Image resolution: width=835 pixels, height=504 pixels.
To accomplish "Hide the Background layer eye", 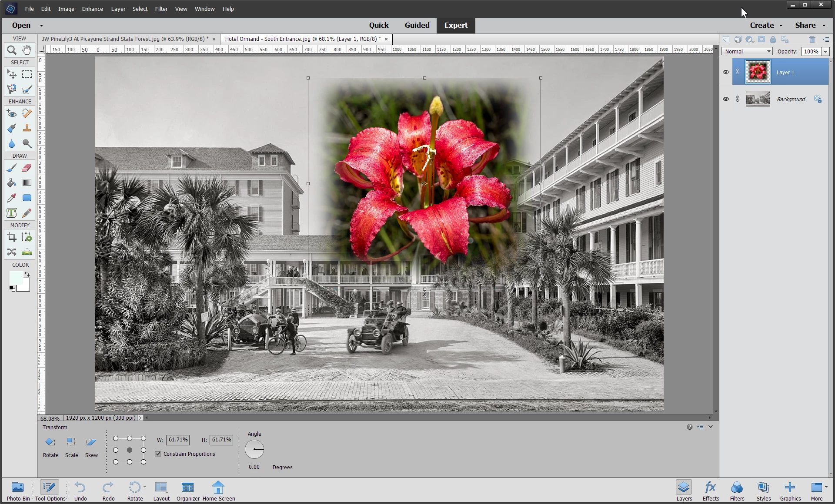I will pyautogui.click(x=725, y=99).
